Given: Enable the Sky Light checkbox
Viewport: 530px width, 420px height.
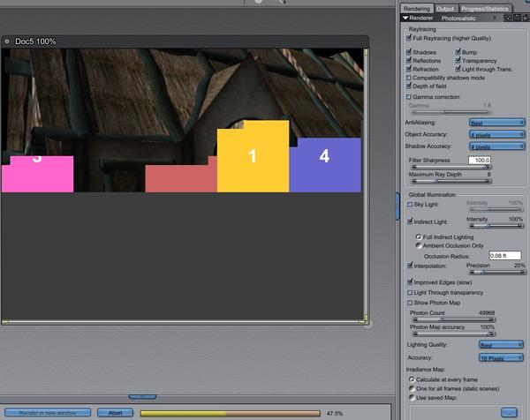Looking at the screenshot, I should coord(410,204).
